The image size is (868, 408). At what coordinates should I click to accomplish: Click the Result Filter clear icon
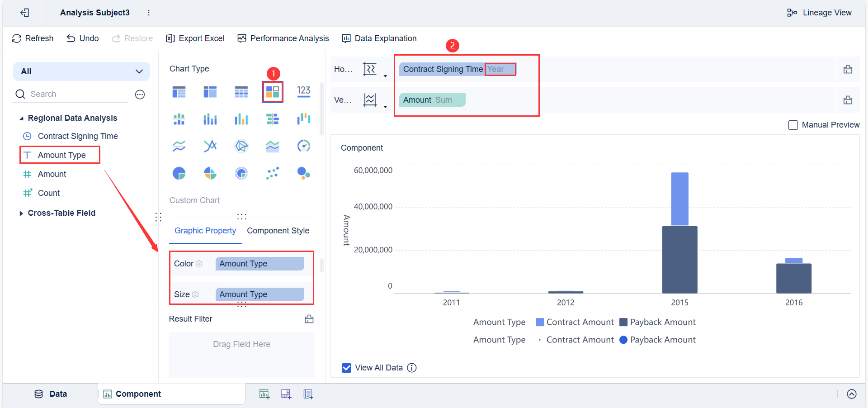[x=309, y=319]
